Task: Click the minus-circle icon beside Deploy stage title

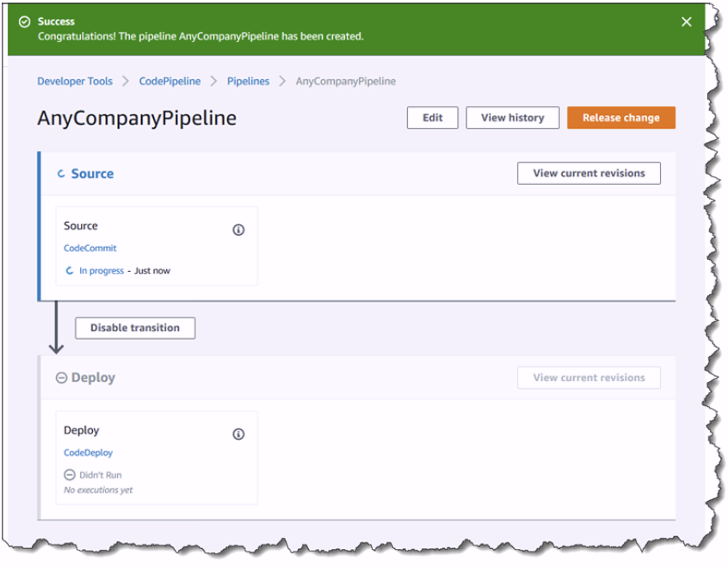Action: point(61,378)
